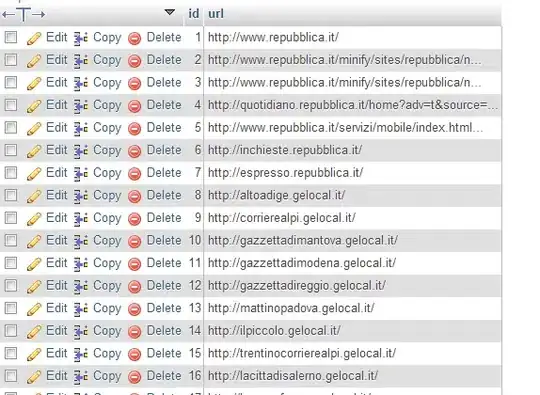Click the id cell showing 15
This screenshot has height=395, width=540.
195,353
